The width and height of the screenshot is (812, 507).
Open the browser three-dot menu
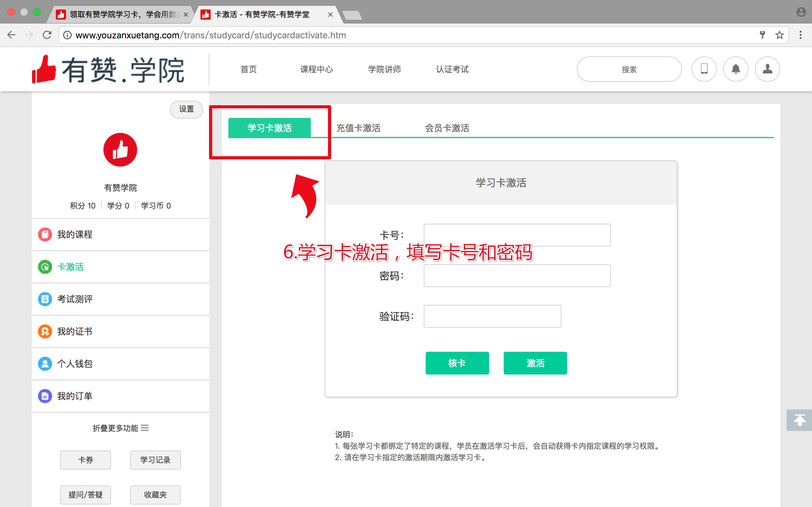tap(800, 35)
